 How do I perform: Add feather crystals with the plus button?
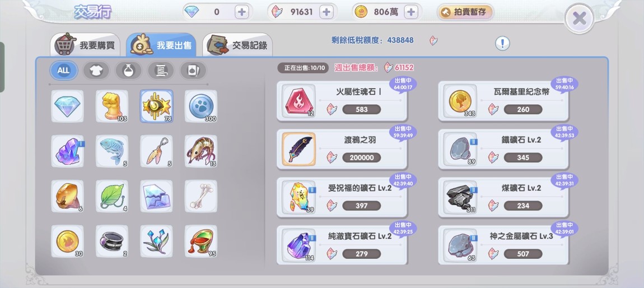coord(326,12)
